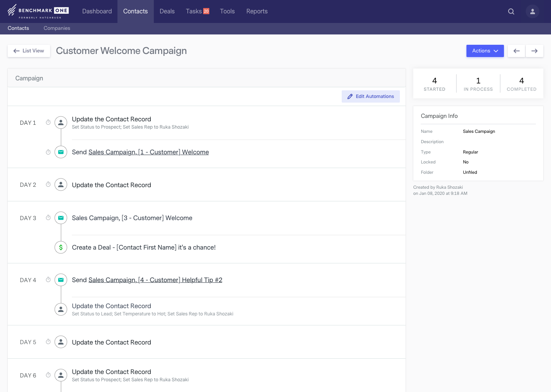Return to List View
551x392 pixels.
(x=29, y=51)
